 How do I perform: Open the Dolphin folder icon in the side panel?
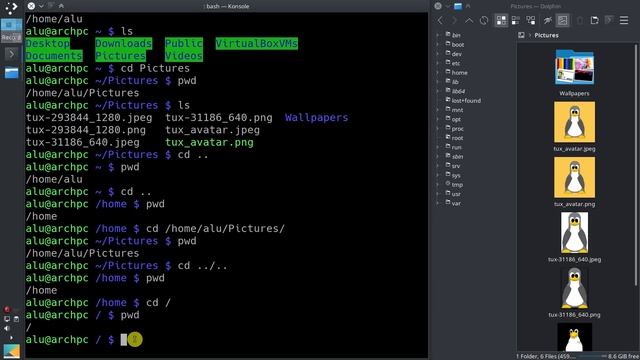tap(11, 73)
